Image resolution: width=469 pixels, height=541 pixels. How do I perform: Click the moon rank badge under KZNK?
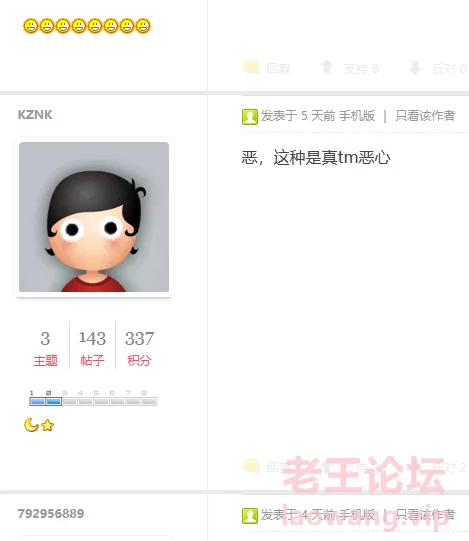click(31, 425)
